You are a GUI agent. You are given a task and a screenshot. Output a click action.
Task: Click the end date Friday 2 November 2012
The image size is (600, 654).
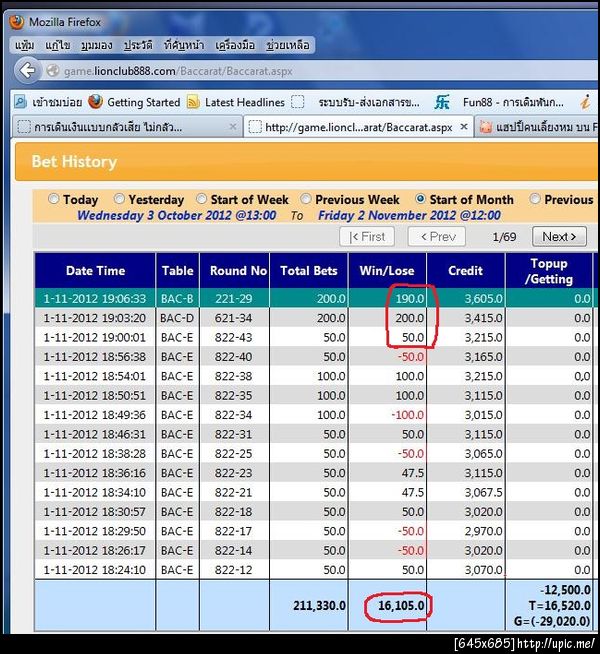409,215
